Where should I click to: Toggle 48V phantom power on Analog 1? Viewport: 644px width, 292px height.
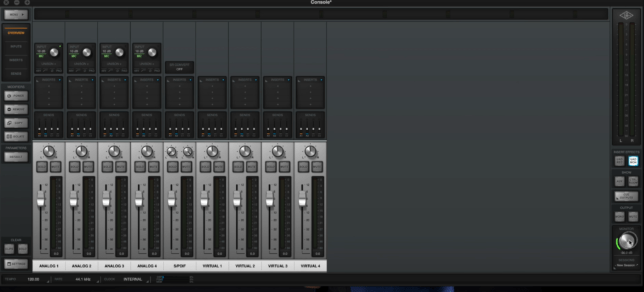(37, 70)
